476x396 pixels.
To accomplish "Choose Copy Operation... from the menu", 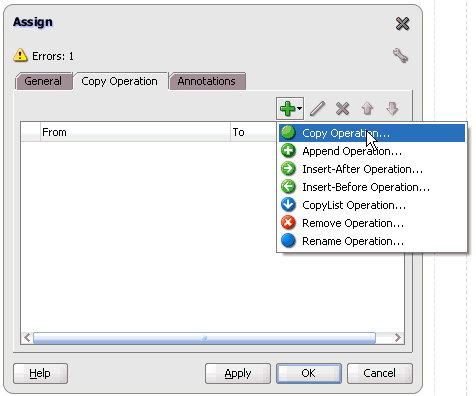I will coord(372,133).
